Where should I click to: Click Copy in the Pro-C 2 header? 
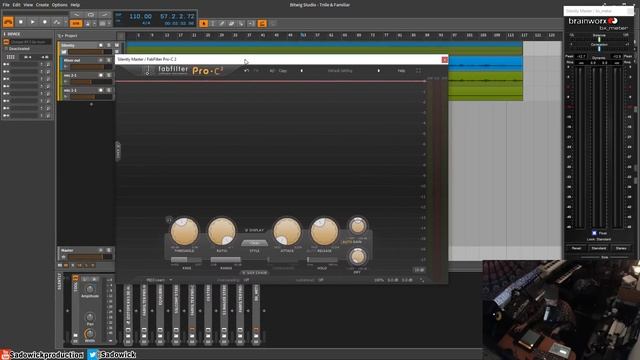click(282, 71)
